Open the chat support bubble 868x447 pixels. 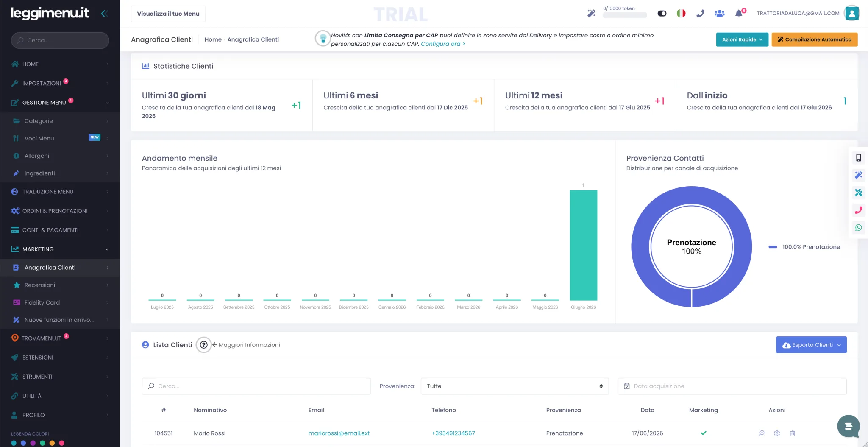point(848,426)
